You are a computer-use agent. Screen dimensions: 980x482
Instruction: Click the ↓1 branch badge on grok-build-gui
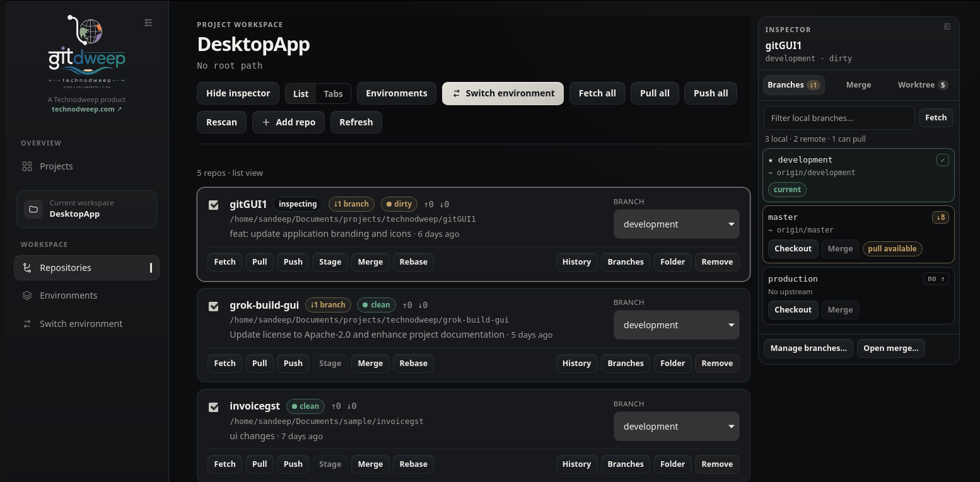(x=328, y=305)
